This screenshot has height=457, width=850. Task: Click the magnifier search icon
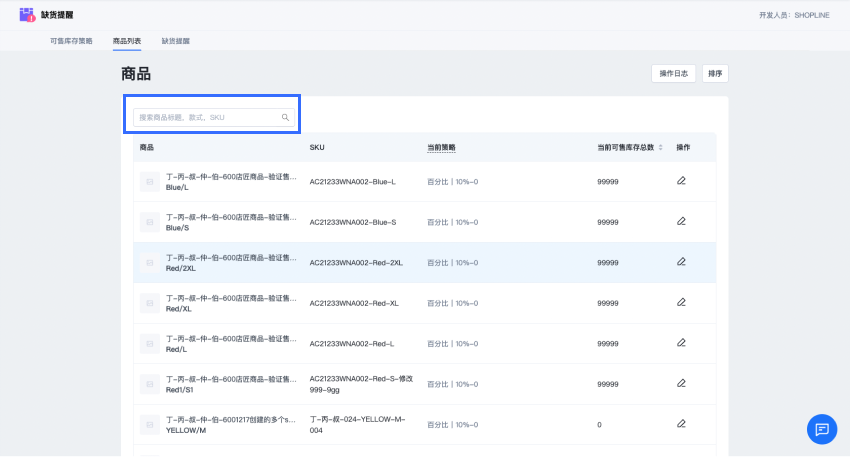pyautogui.click(x=285, y=117)
